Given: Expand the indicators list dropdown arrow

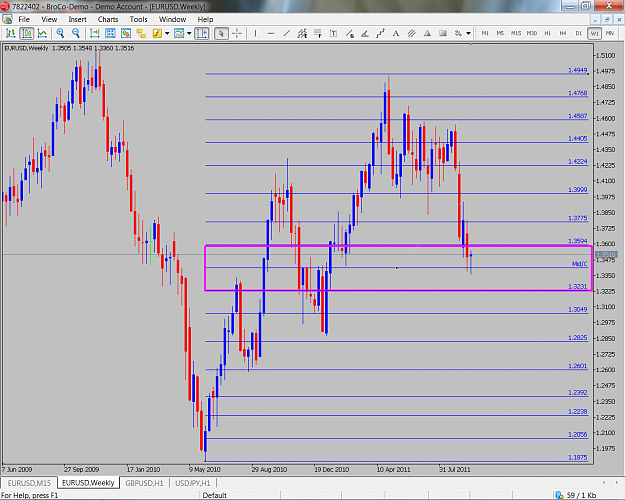Looking at the screenshot, I should (x=167, y=33).
